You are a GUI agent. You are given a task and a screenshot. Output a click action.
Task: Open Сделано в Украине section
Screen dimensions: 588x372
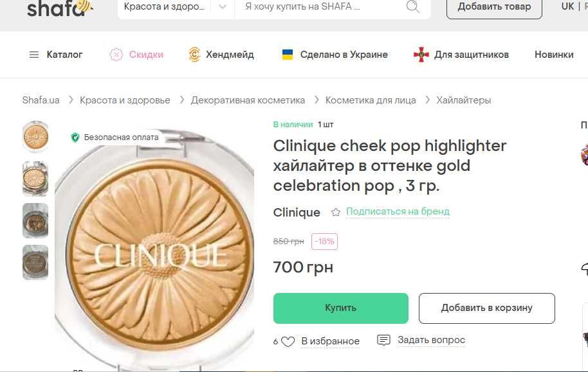point(344,55)
